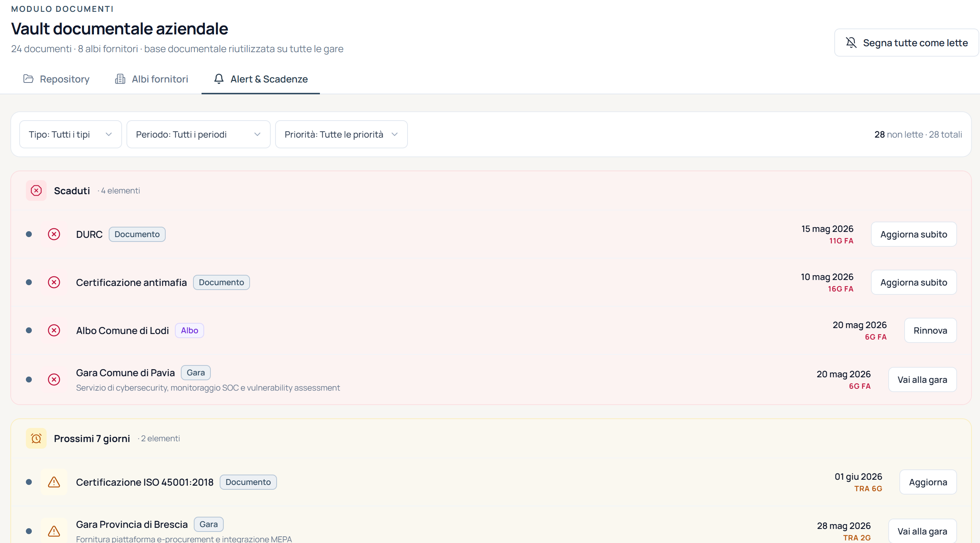Screen dimensions: 980x543
Task: Click the 01 giu 2026 due date
Action: pyautogui.click(x=858, y=476)
